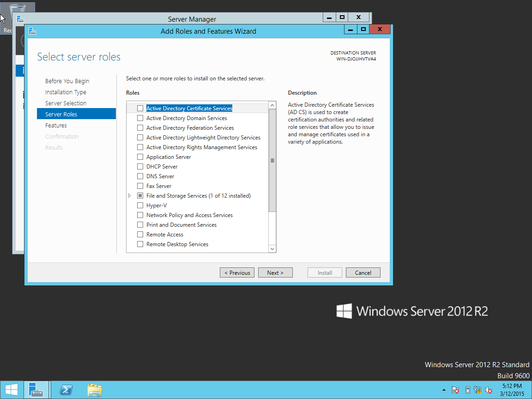
Task: Minimize the Add Roles and Features Wizard
Action: point(351,30)
